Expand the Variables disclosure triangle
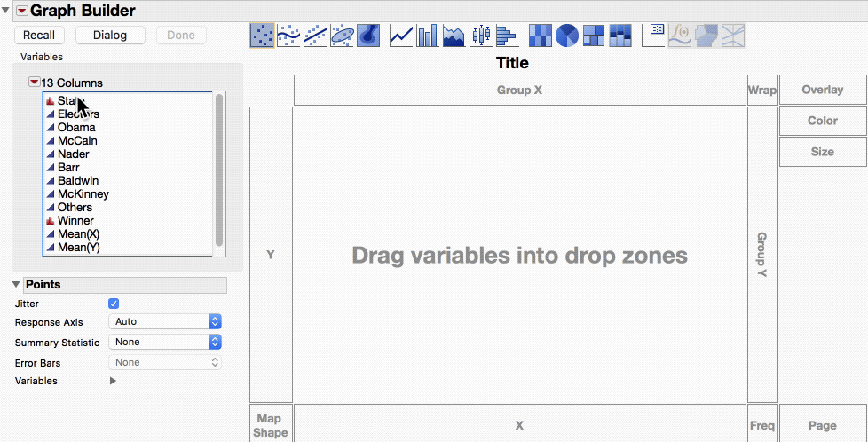Viewport: 868px width, 442px height. coord(113,381)
